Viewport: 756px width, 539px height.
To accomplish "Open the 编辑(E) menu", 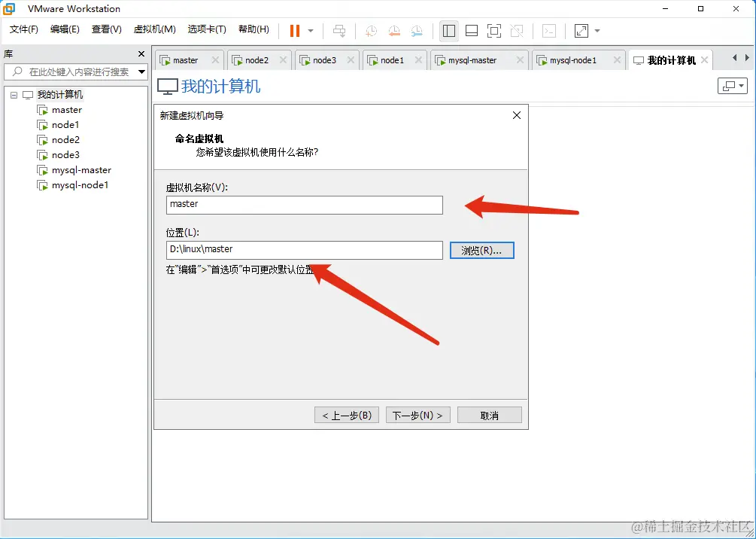I will point(65,29).
